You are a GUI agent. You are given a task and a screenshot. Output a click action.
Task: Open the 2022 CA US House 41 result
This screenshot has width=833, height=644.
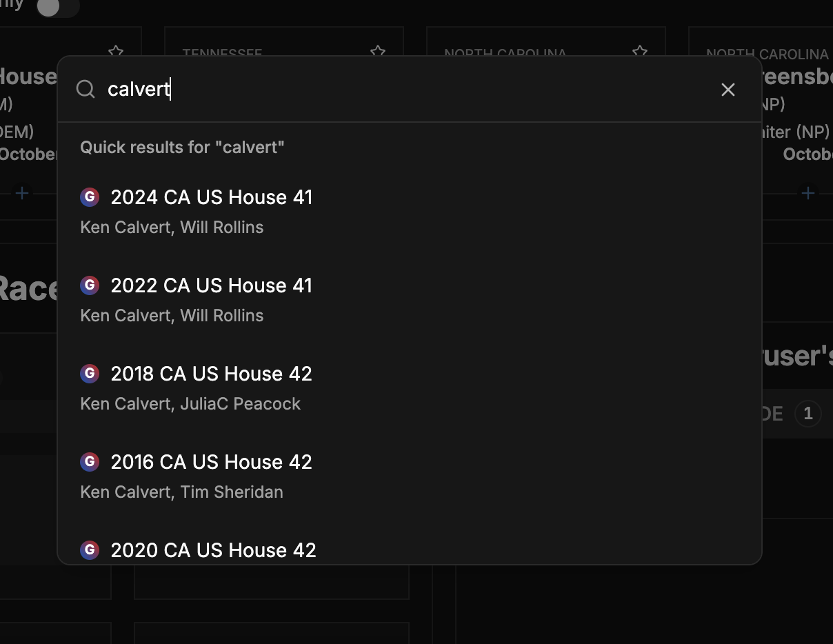[212, 285]
